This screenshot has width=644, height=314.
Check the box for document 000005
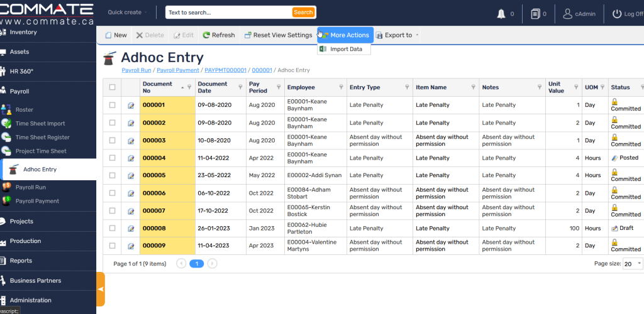(112, 175)
